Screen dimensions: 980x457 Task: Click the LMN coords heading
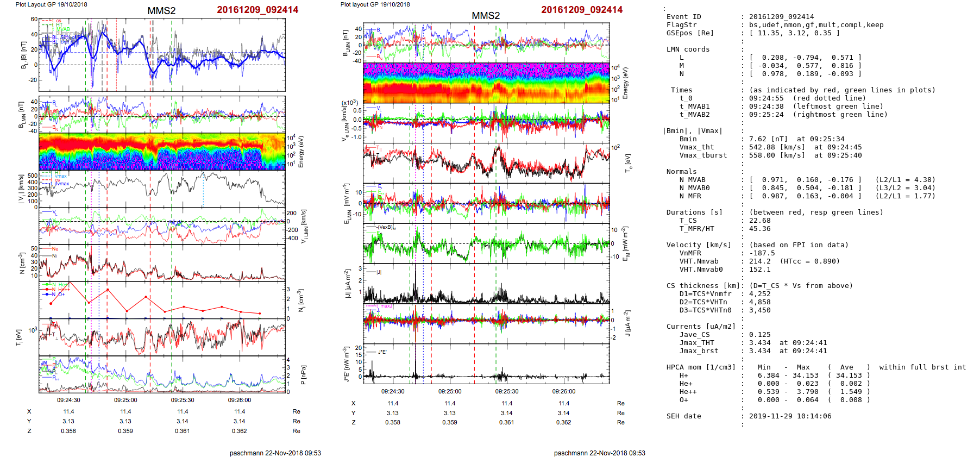pyautogui.click(x=688, y=49)
